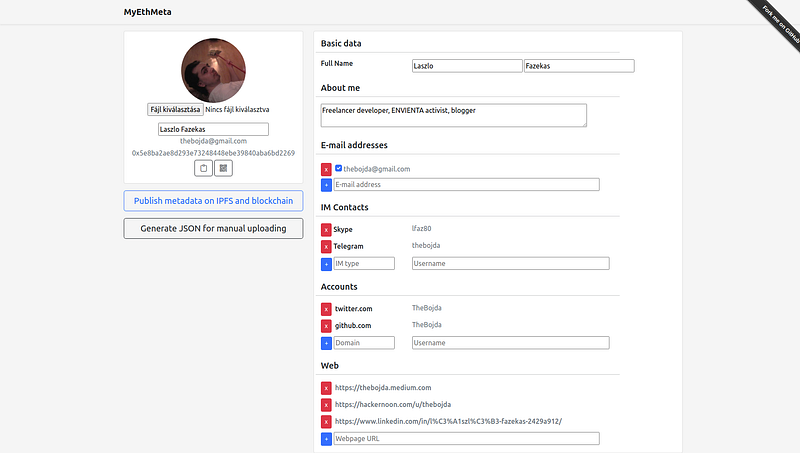Screen dimensions: 800x453
Task: Click the Fájl kiválasztása file chooser button
Action: pos(174,109)
